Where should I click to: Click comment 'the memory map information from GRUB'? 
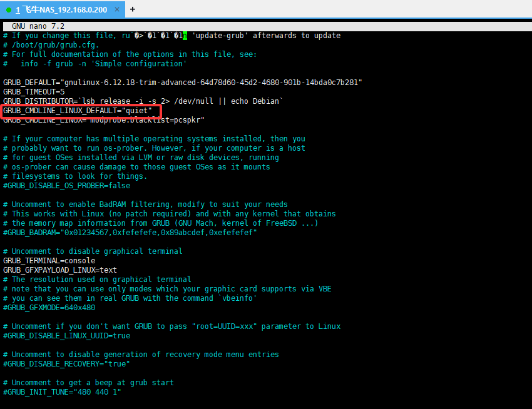click(x=161, y=223)
